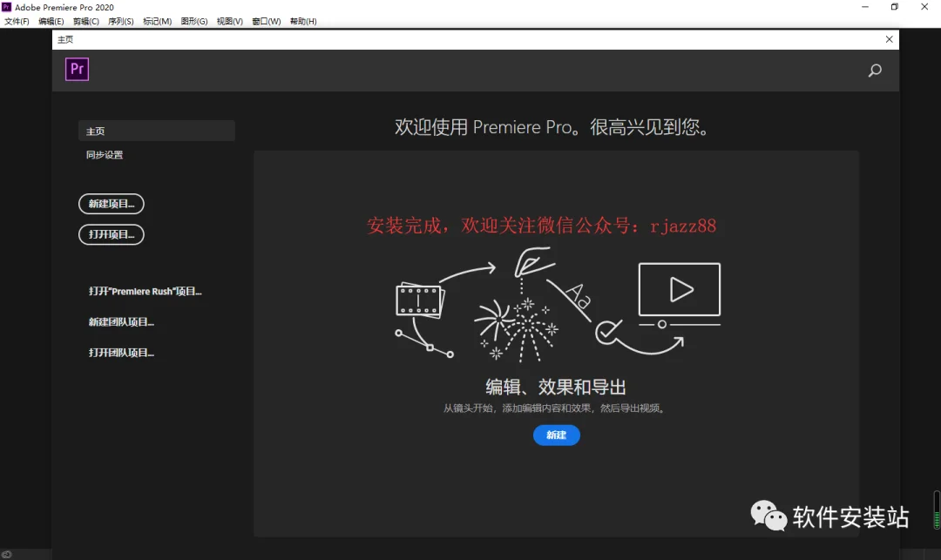Open the 帮助(H) menu
This screenshot has width=941, height=560.
coord(303,21)
